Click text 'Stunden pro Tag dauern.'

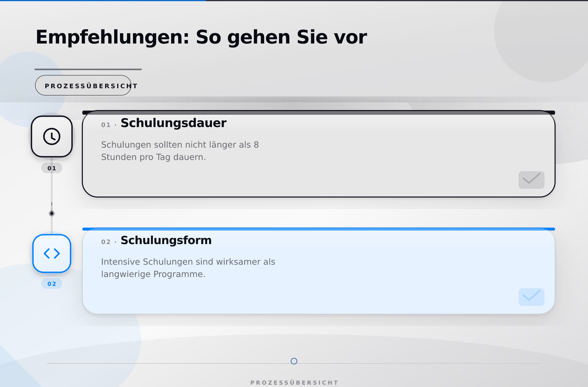pyautogui.click(x=153, y=157)
